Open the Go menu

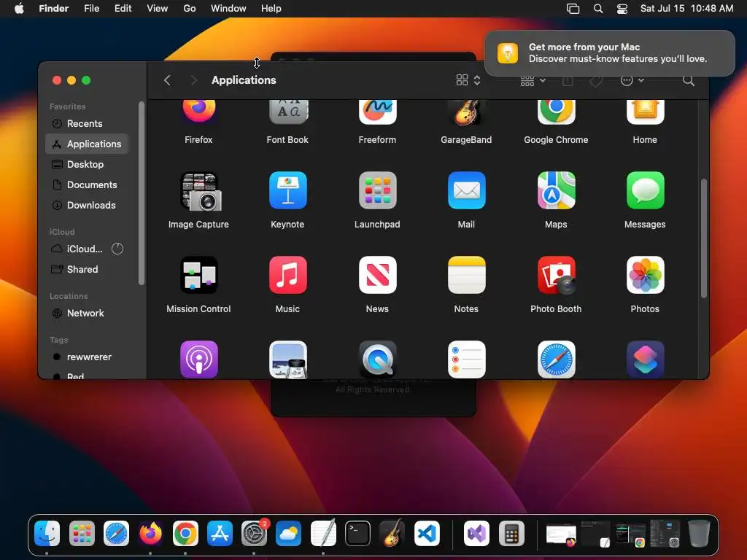[190, 9]
